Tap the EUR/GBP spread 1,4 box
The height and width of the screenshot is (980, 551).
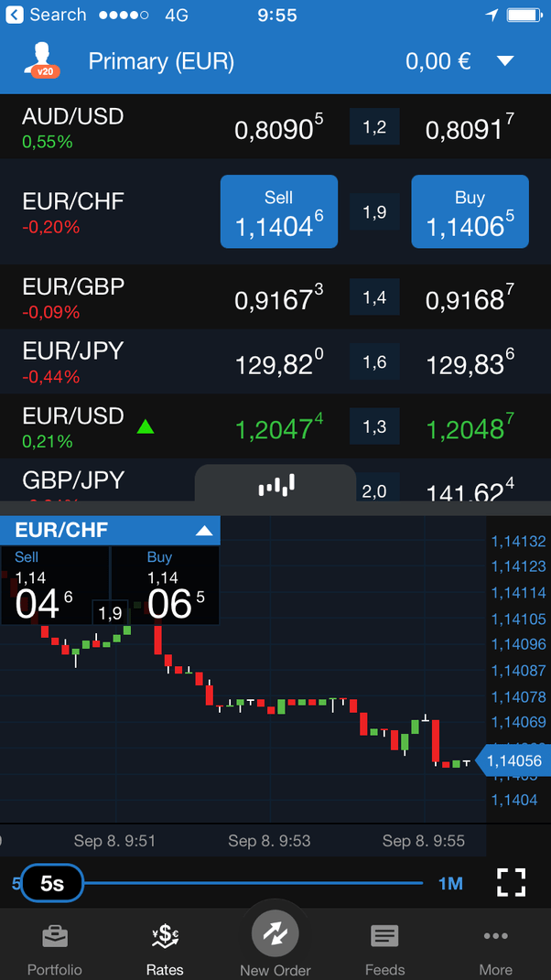point(374,296)
